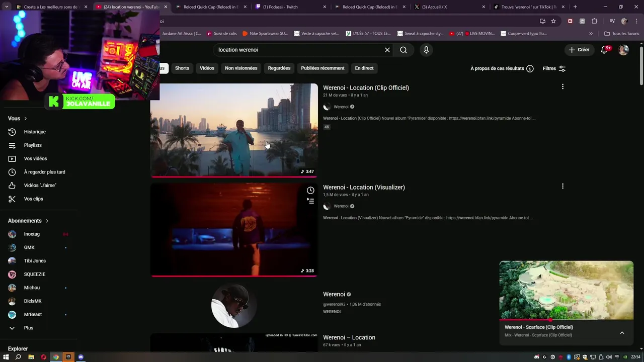Switch to 'Create a Les meilleurs sons' tab
Image resolution: width=644 pixels, height=362 pixels.
51,7
